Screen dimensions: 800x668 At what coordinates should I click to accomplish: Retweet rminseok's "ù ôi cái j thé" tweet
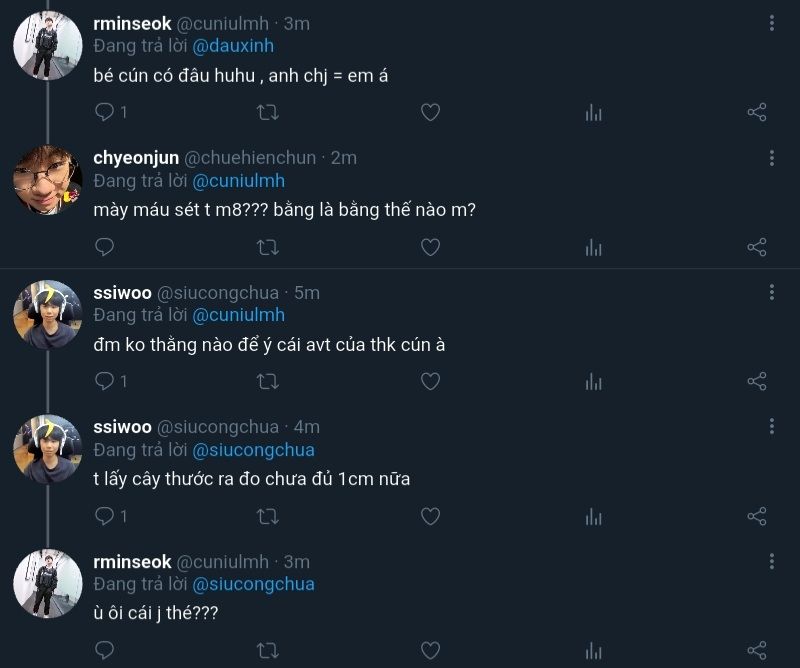pos(268,650)
